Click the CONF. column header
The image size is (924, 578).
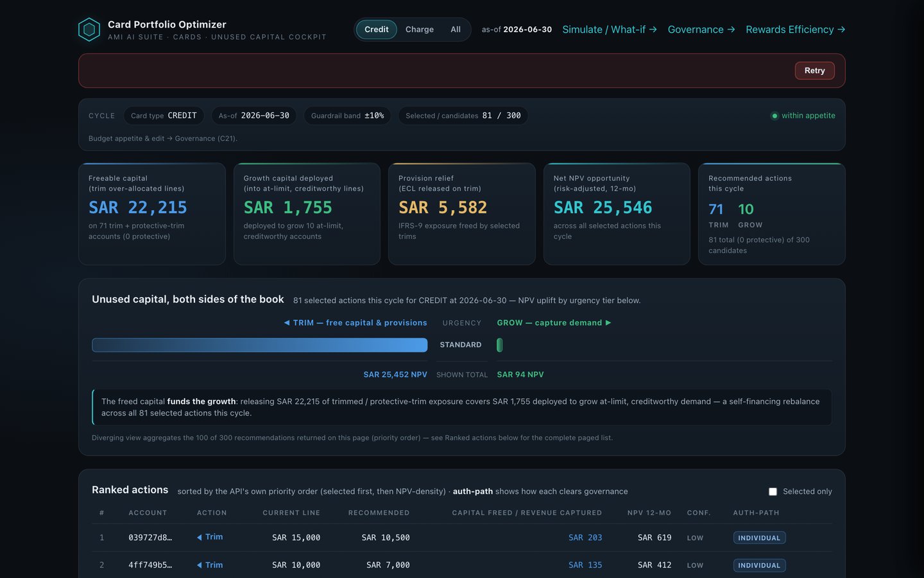(x=699, y=512)
